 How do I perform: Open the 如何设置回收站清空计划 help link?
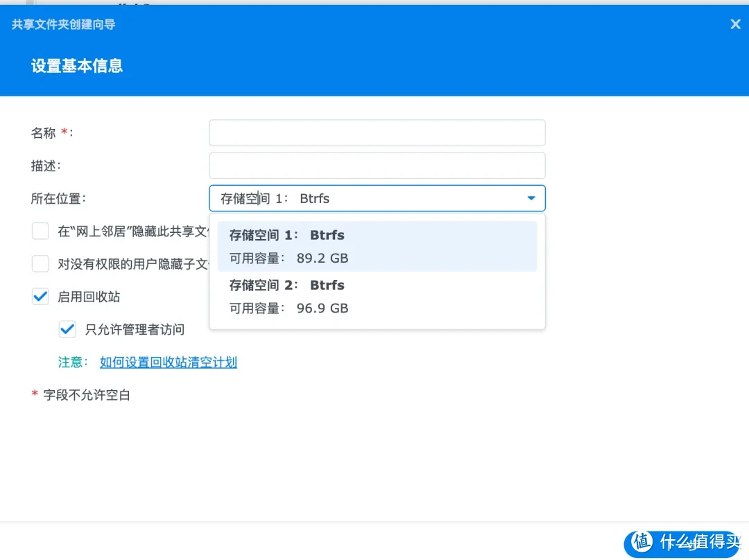169,362
